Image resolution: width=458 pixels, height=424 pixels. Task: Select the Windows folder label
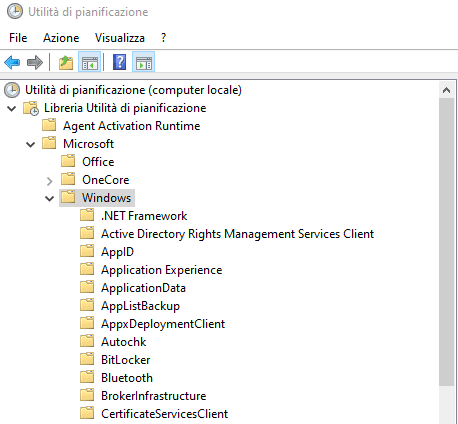tap(107, 198)
